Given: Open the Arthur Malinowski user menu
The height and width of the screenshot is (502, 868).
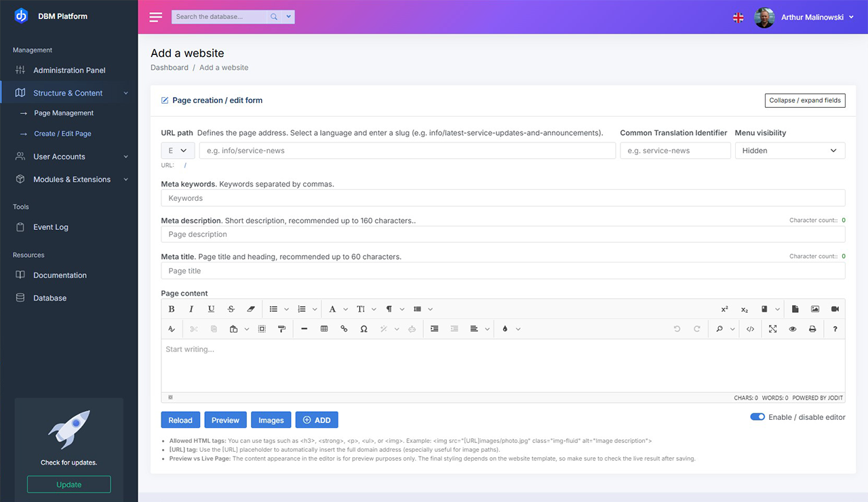Looking at the screenshot, I should (x=817, y=17).
